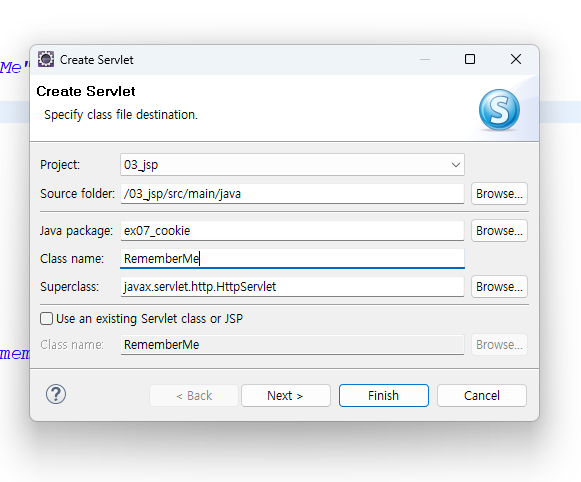
Task: Click the Eclipse icon in title bar
Action: coord(46,59)
